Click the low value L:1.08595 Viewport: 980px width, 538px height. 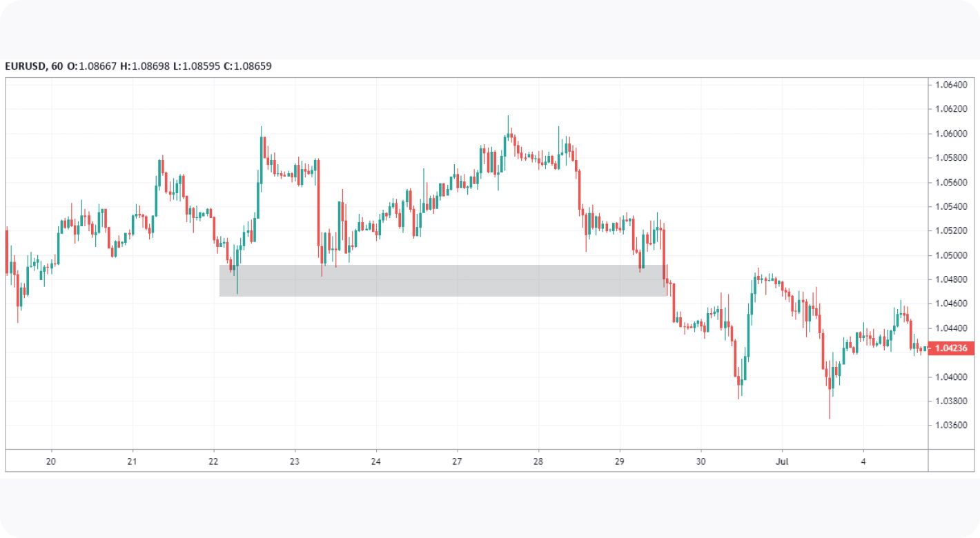tap(195, 66)
